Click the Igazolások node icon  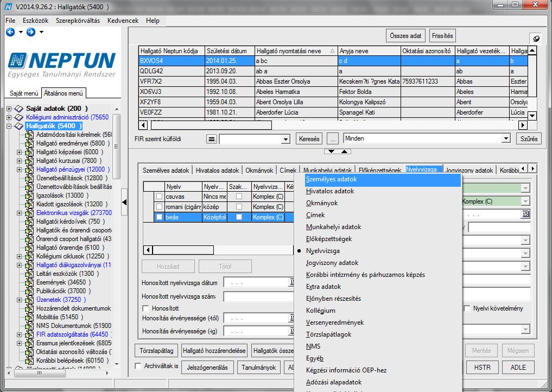coord(29,195)
